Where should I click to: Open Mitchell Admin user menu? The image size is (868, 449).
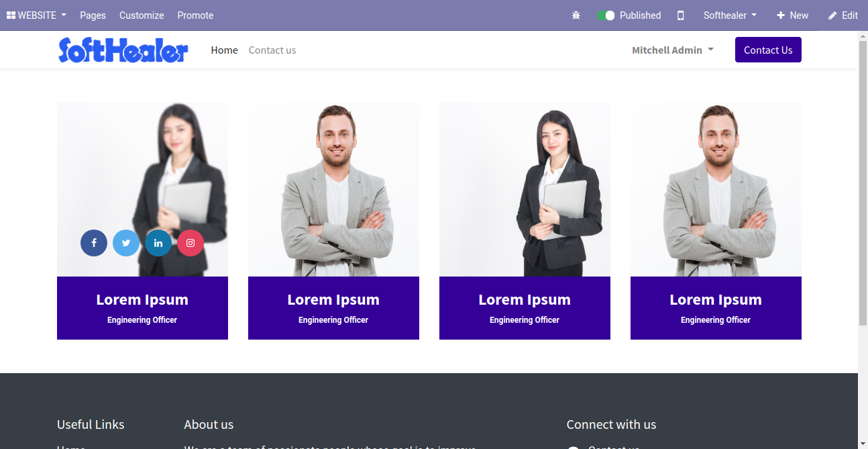pos(673,50)
